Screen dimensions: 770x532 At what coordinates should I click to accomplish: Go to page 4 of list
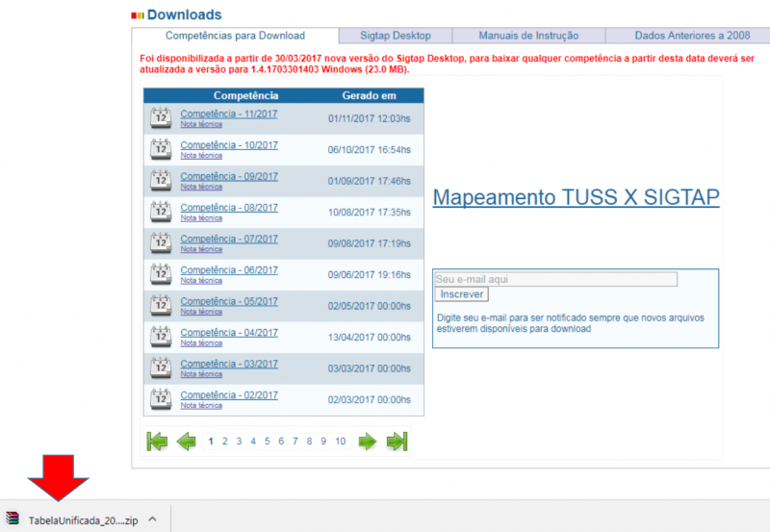point(253,442)
